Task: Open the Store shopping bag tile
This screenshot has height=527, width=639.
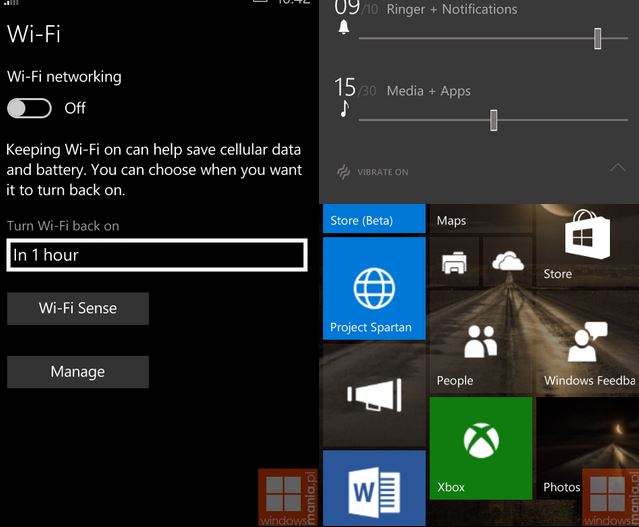Action: click(x=586, y=243)
